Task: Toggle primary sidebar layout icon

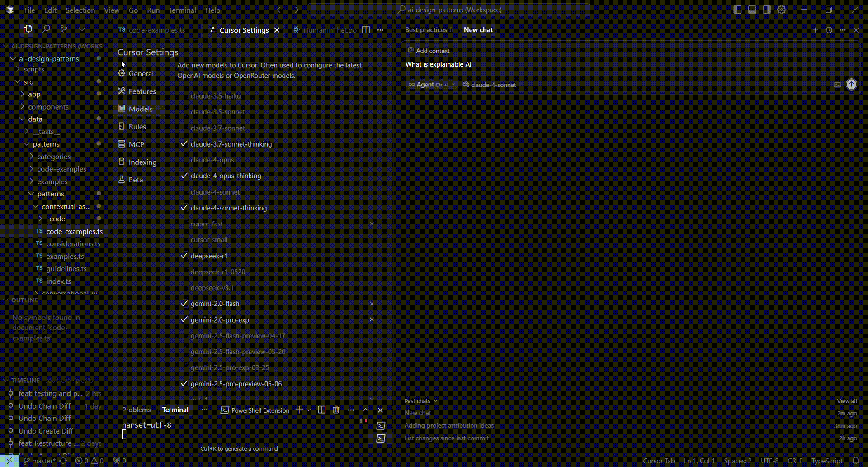Action: 737,10
